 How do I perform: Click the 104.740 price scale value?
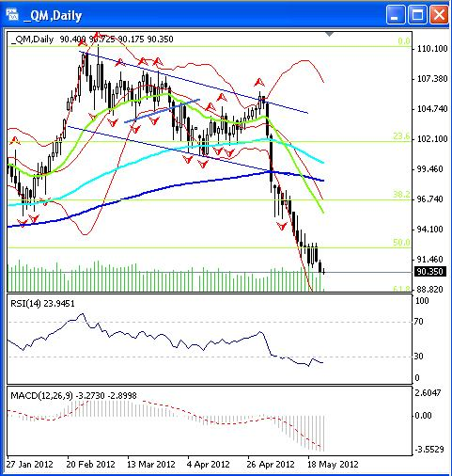(432, 109)
